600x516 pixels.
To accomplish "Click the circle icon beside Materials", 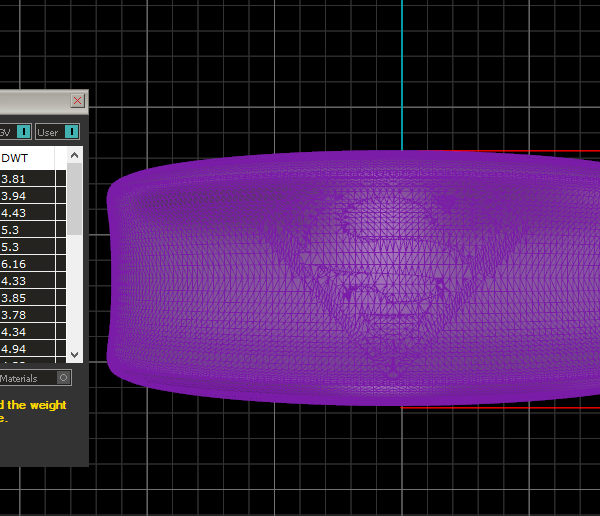I will (63, 378).
